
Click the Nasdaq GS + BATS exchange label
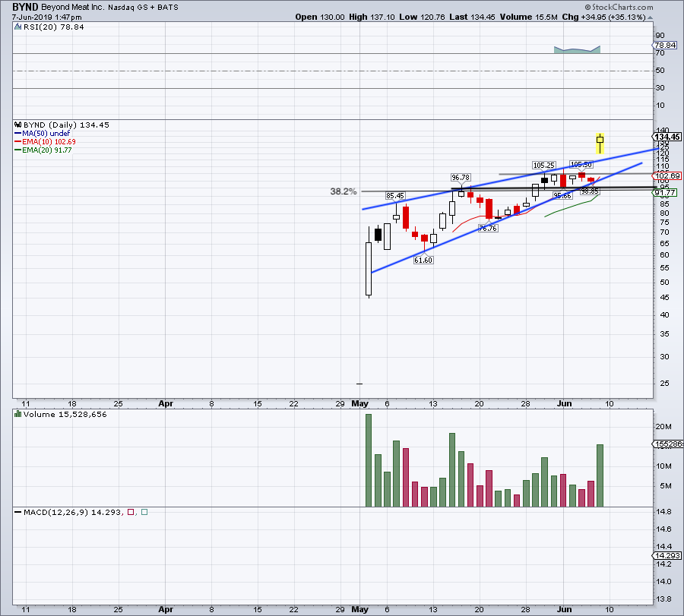tap(143, 8)
